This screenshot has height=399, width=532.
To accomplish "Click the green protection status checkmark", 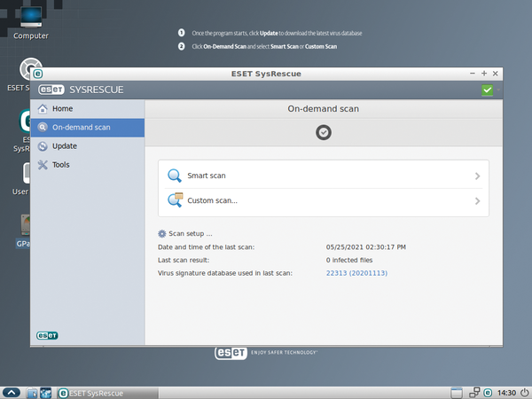I will pos(487,90).
